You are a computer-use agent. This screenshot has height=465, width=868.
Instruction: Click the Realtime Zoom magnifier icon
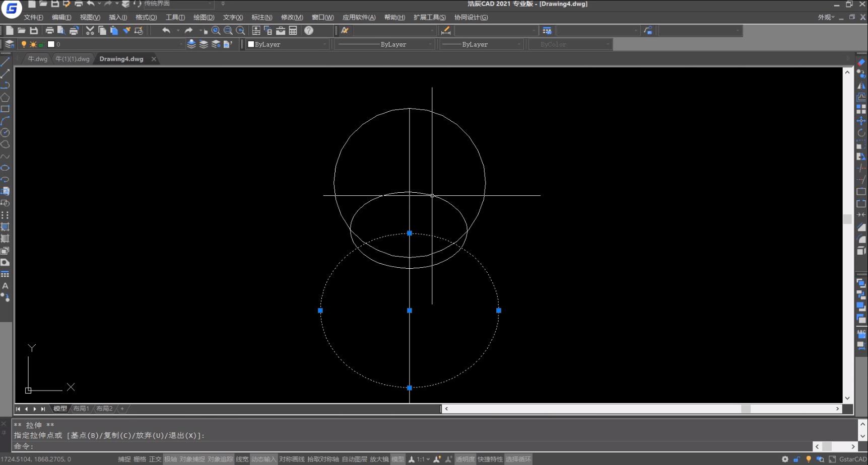click(216, 31)
